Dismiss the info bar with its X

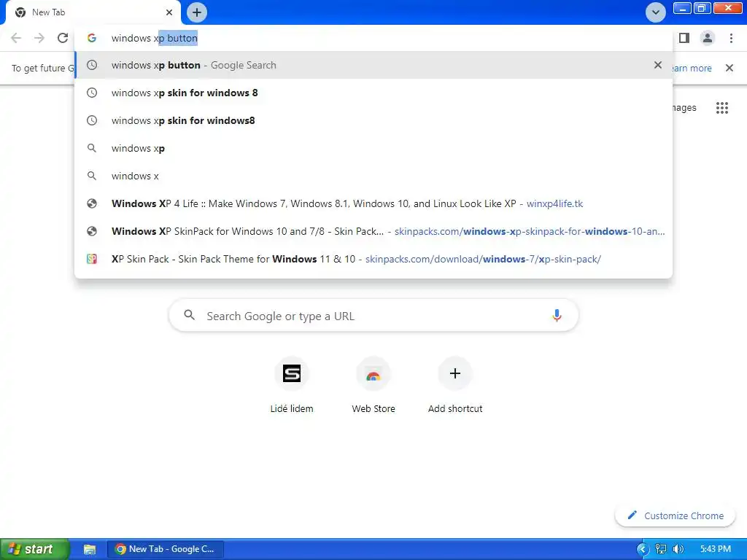729,68
